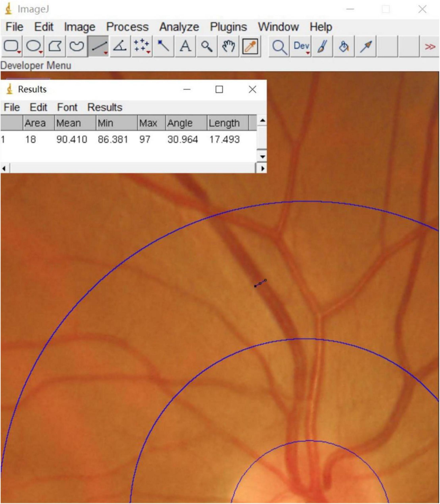Select the Straight Line tool
Viewport: 440px width, 504px height.
[x=98, y=46]
